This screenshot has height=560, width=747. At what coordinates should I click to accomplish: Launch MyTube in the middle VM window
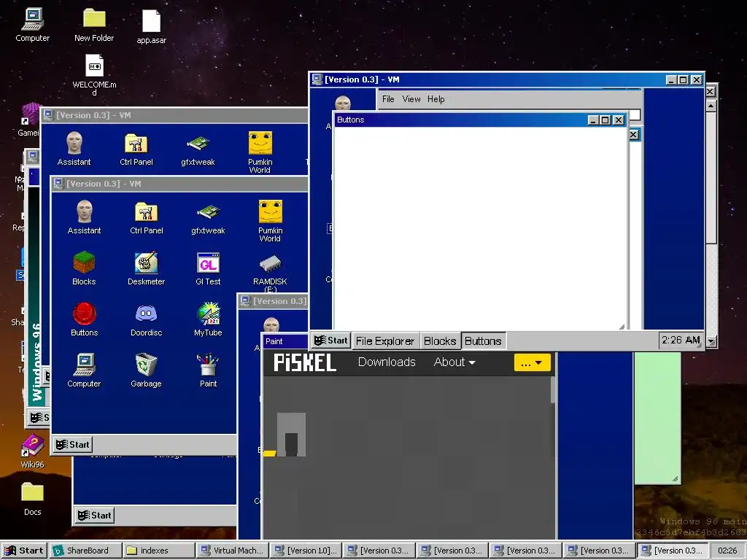tap(208, 319)
